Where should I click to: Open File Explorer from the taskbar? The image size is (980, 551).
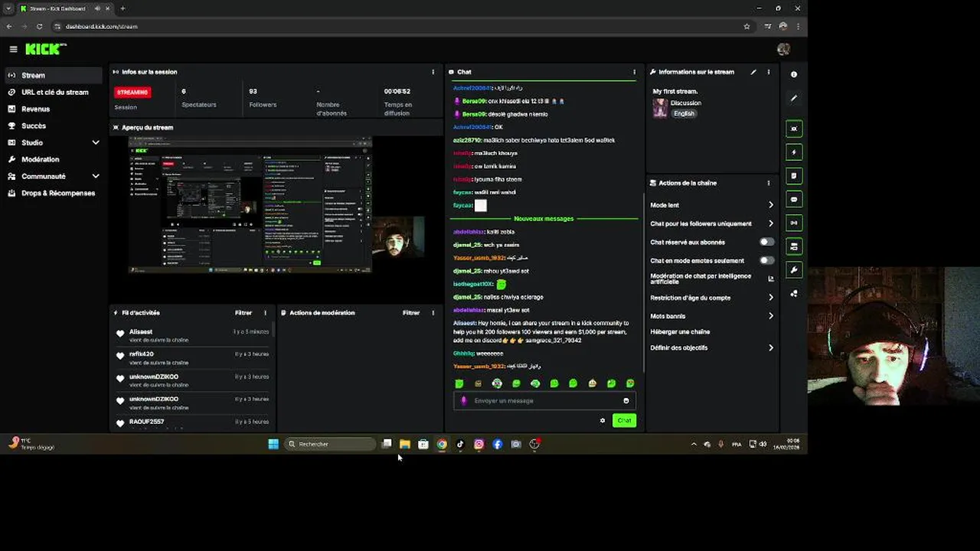[x=405, y=444]
